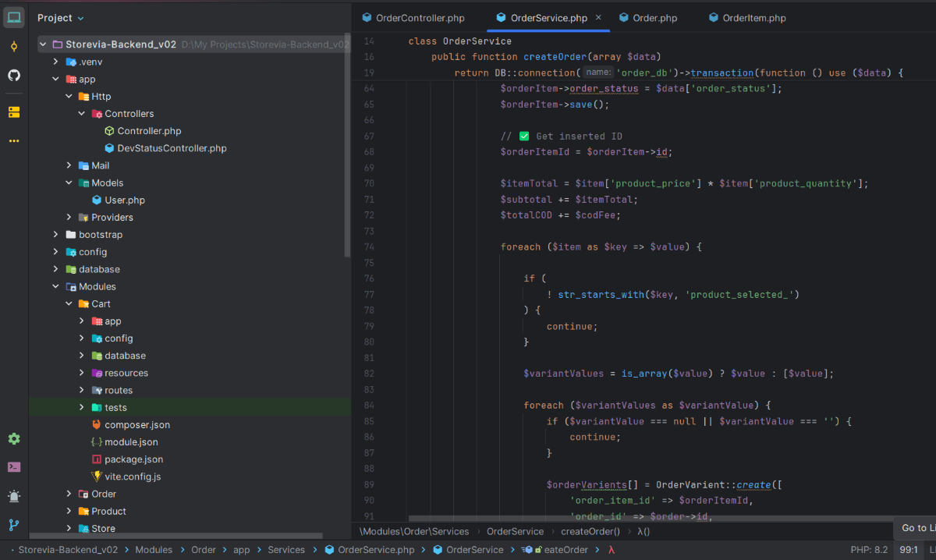Close the OrderService.php tab
This screenshot has width=936, height=560.
pyautogui.click(x=598, y=17)
